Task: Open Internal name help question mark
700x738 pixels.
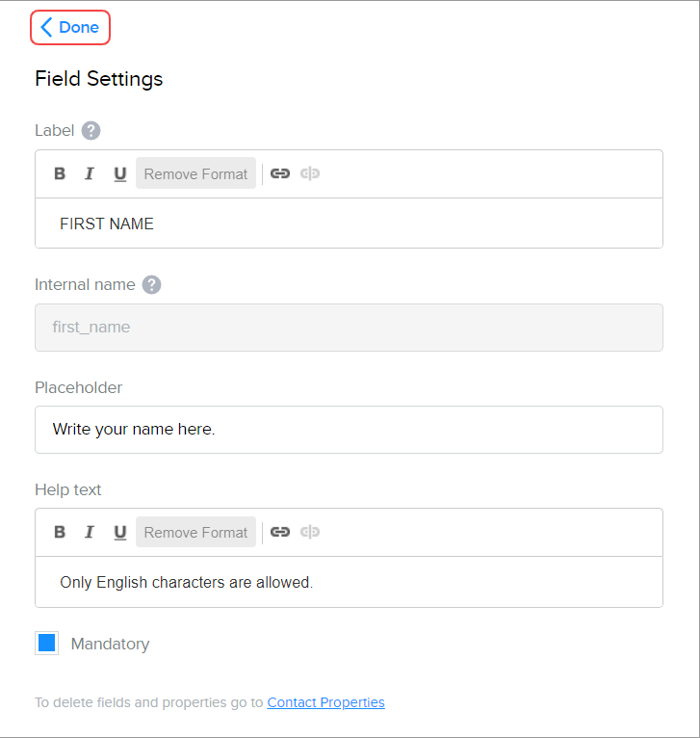Action: (x=151, y=285)
